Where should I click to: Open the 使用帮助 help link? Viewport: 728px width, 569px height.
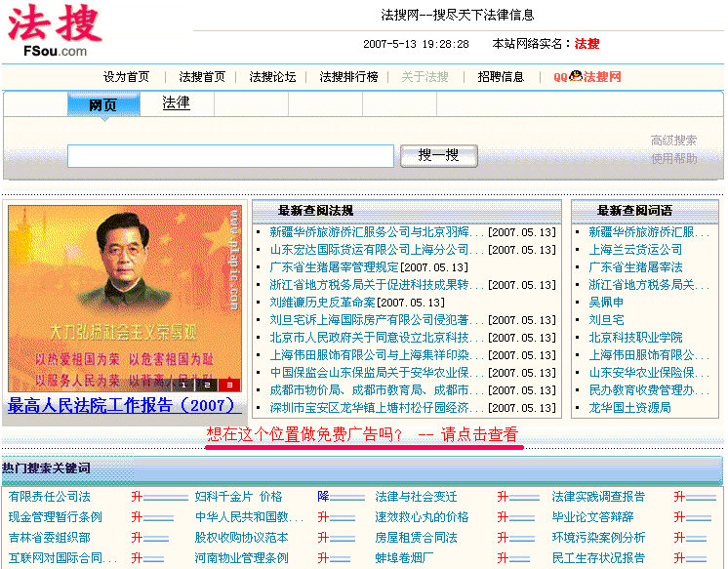point(673,158)
